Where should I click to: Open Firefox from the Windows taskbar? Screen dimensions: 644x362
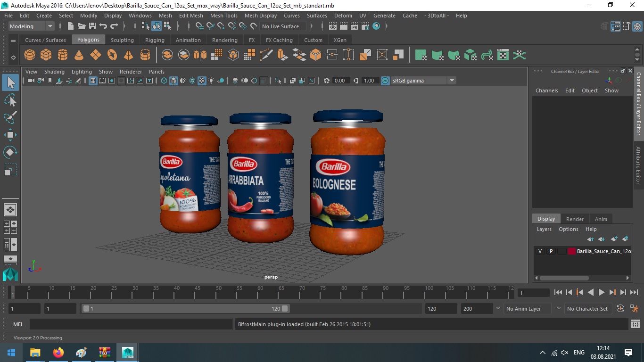point(58,353)
